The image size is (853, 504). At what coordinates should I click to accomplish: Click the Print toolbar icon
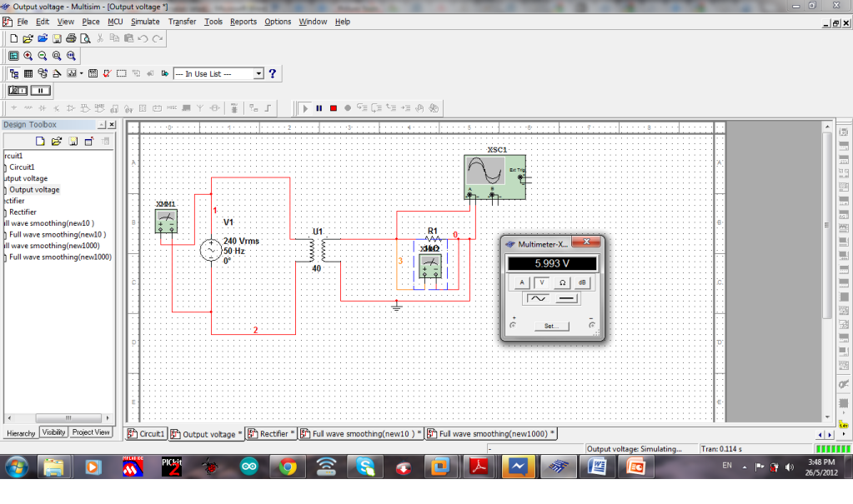[x=71, y=38]
